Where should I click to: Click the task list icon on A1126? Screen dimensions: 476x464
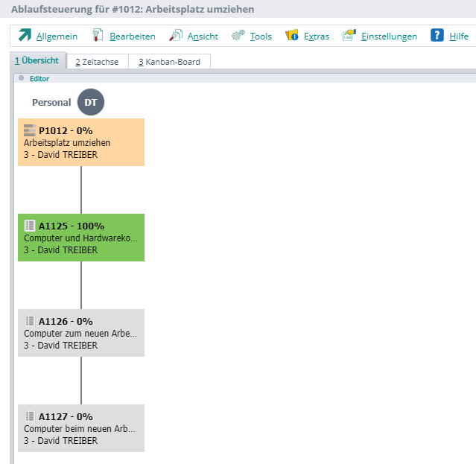click(30, 321)
